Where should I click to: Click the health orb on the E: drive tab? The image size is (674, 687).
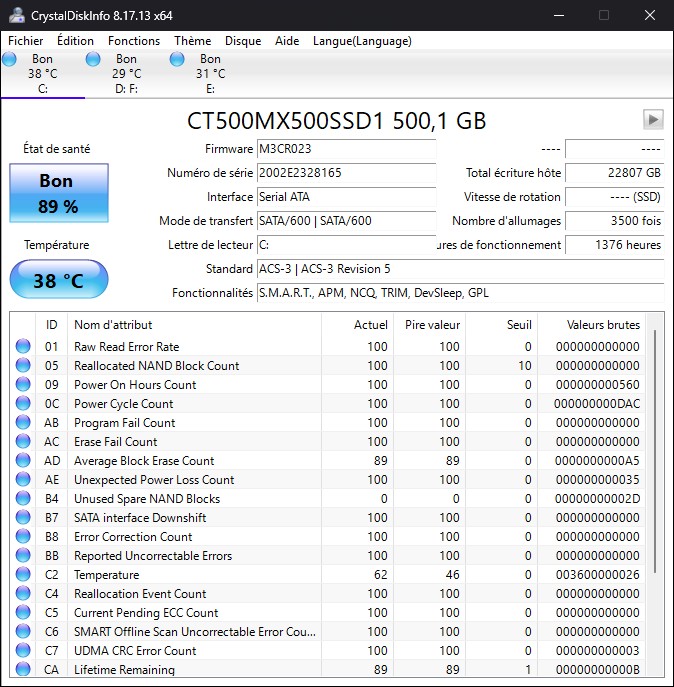pos(177,59)
